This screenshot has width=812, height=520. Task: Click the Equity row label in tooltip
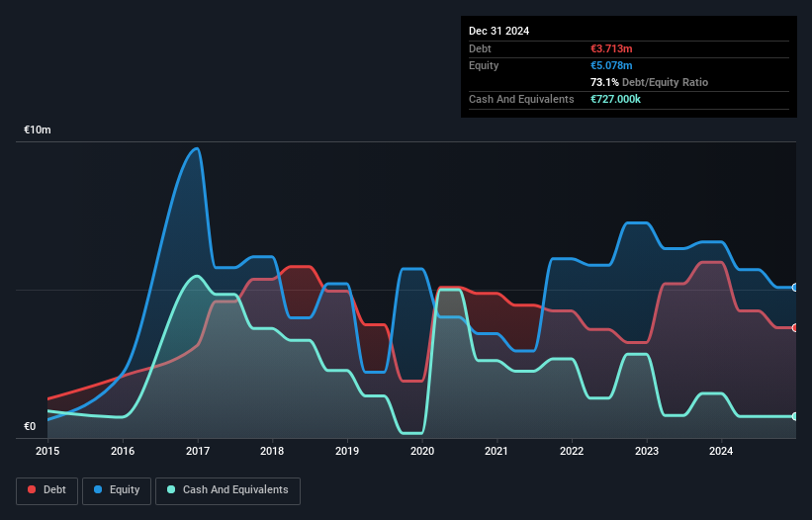(x=484, y=65)
